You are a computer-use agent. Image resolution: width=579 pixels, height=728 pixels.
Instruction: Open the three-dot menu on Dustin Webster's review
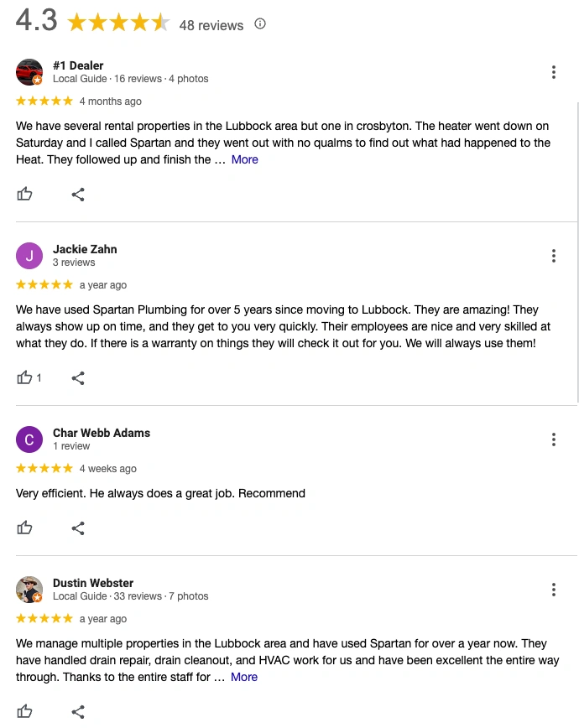tap(554, 590)
